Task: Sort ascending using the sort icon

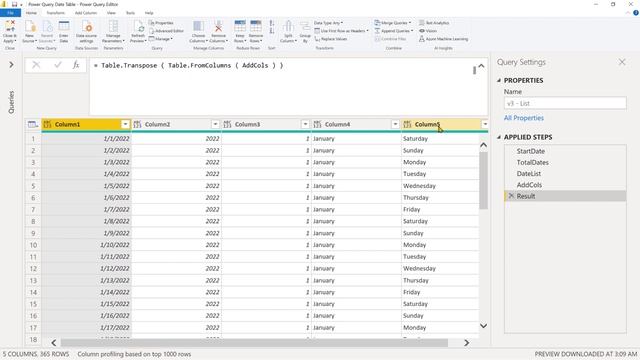Action: 272,23
